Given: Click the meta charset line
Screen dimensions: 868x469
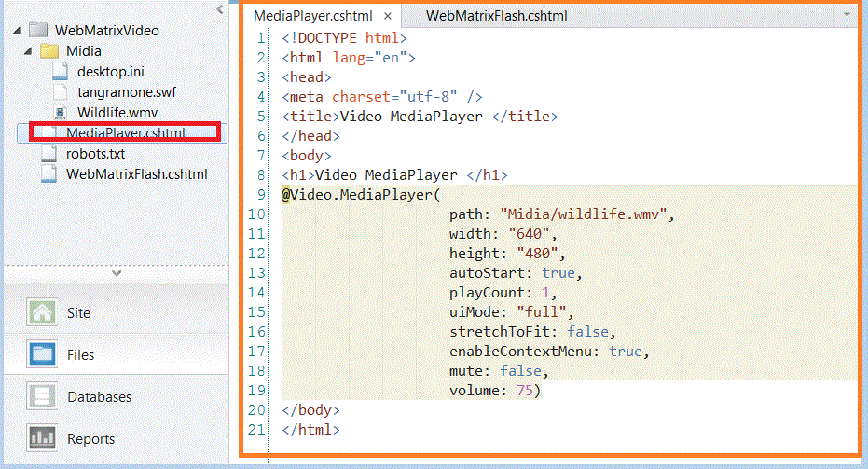Looking at the screenshot, I should pos(382,97).
